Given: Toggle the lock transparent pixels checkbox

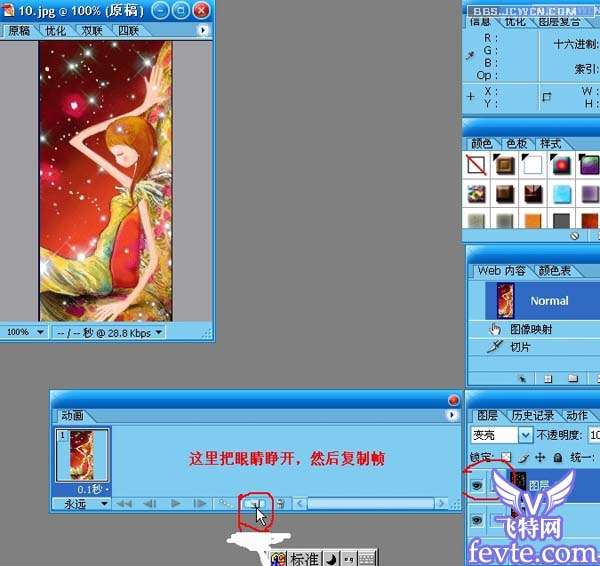Looking at the screenshot, I should pyautogui.click(x=507, y=457).
